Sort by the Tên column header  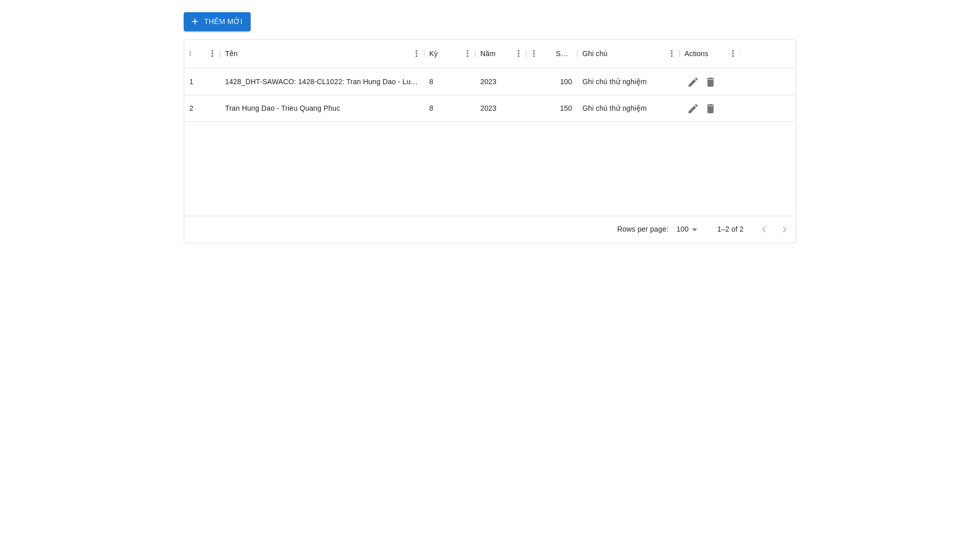231,54
